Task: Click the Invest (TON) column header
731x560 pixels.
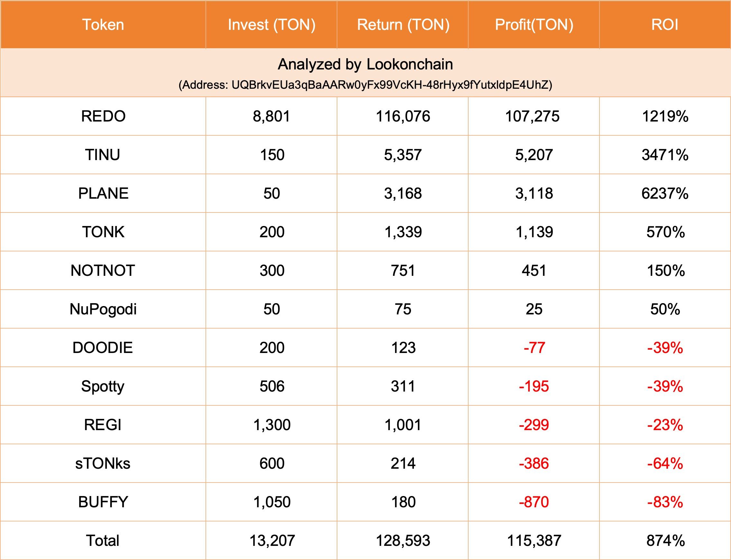Action: 271,25
